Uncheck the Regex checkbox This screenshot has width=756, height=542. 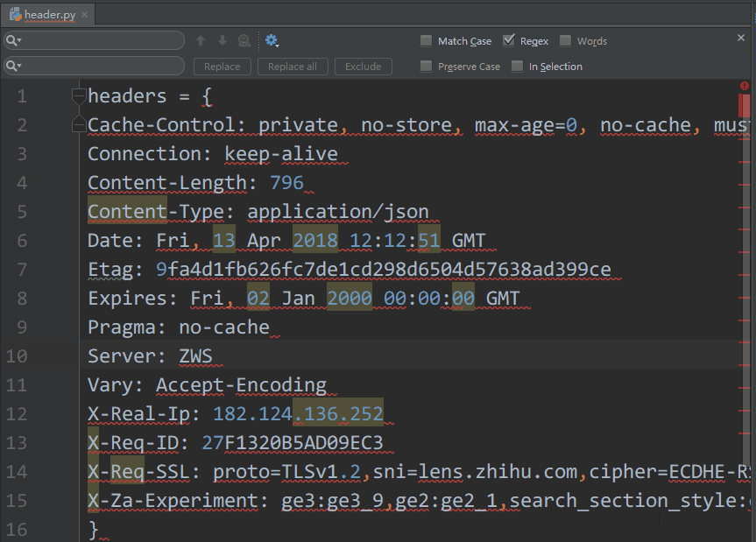(508, 40)
